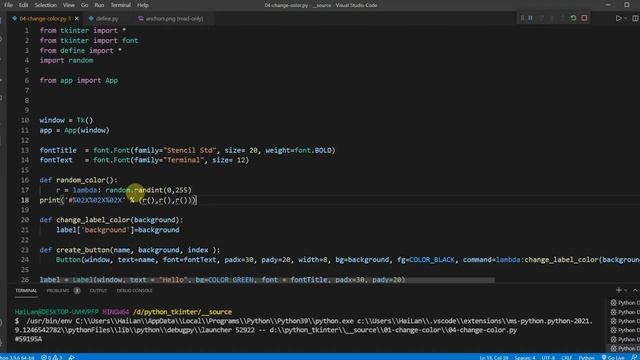The image size is (640, 360).
Task: Click errors and warnings count in status bar
Action: [x=51, y=357]
